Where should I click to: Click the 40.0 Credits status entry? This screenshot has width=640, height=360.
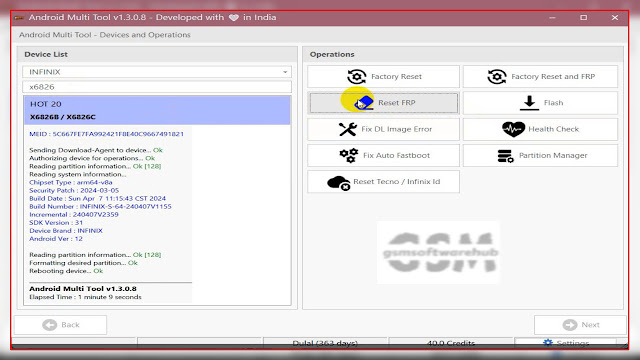pos(451,343)
